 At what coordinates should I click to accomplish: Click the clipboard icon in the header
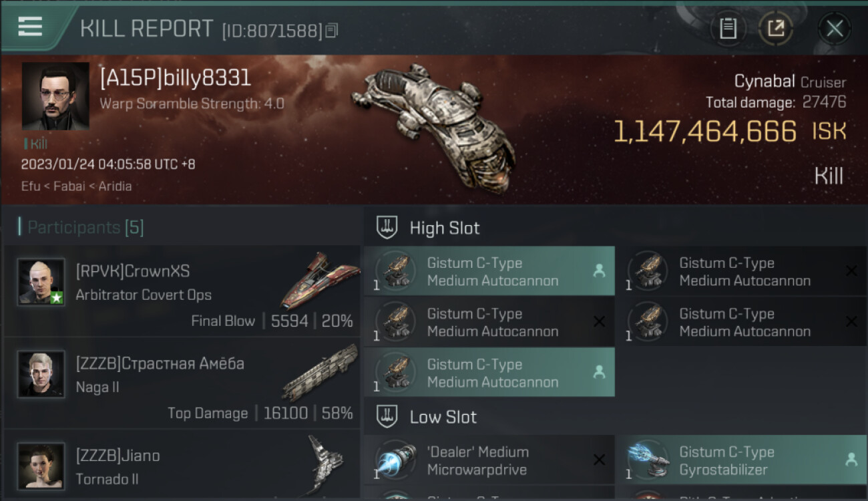pos(728,28)
